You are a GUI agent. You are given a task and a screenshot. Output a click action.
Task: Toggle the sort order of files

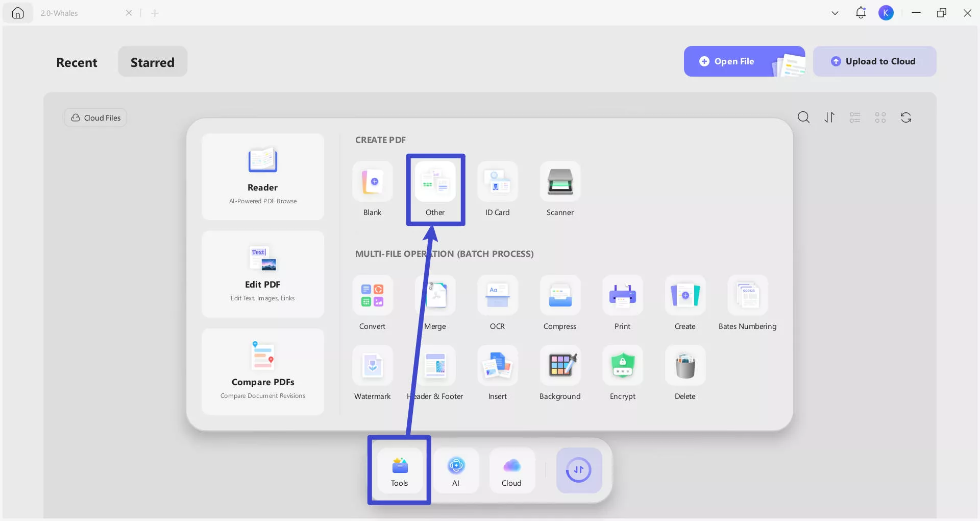click(829, 117)
